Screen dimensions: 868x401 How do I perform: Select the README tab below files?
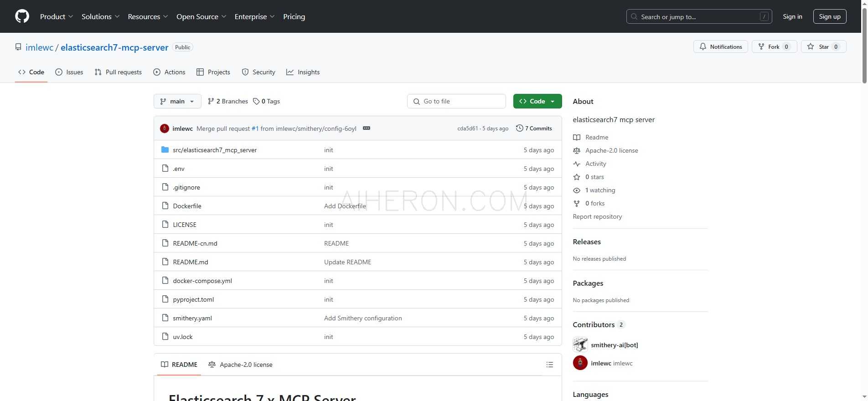179,365
